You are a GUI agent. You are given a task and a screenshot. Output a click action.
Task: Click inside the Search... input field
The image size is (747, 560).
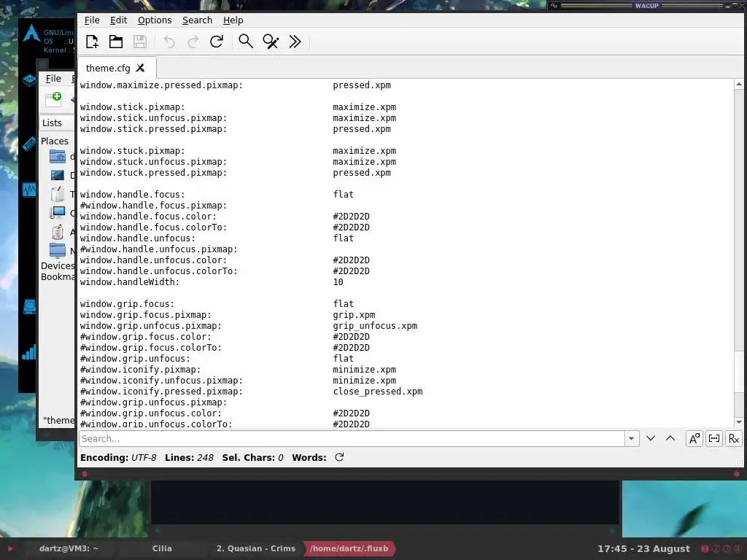tap(352, 438)
